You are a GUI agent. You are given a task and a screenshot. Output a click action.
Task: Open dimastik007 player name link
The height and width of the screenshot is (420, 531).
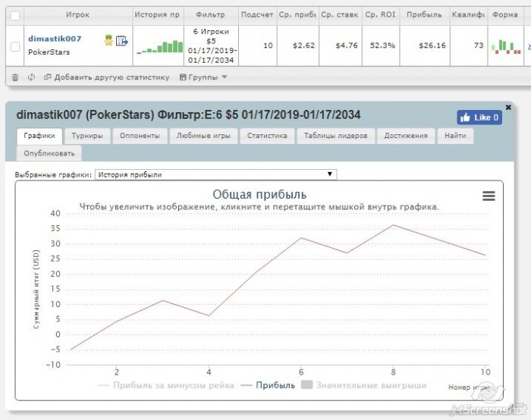tap(54, 39)
